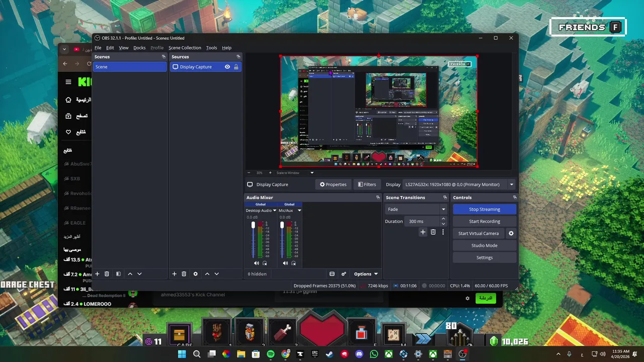
Task: Move source down with Sources panel arrow
Action: click(216, 274)
